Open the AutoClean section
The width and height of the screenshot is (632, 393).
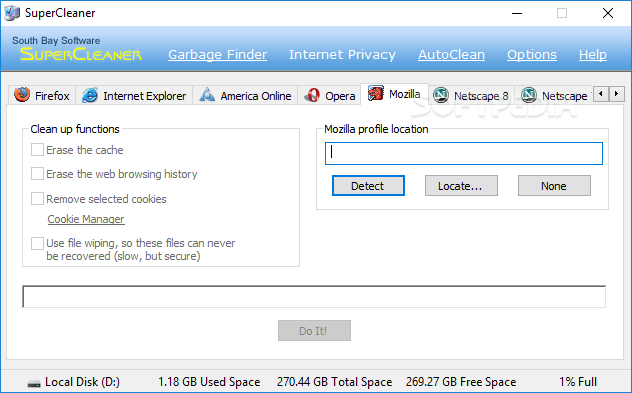pyautogui.click(x=451, y=54)
